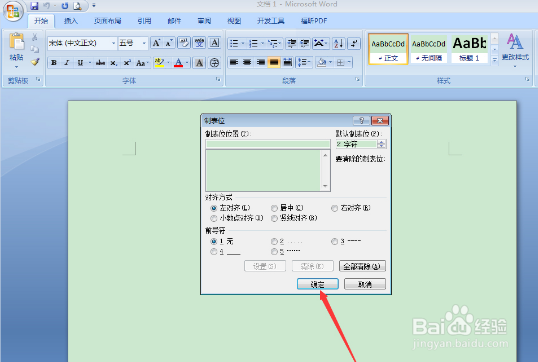Align text right
538x362 pixels.
pos(261,62)
